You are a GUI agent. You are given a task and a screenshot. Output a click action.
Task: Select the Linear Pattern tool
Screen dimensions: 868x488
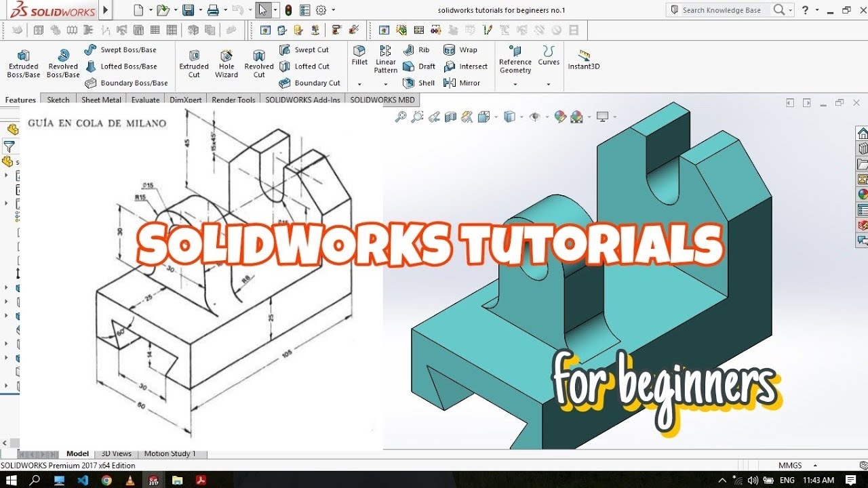coord(386,60)
